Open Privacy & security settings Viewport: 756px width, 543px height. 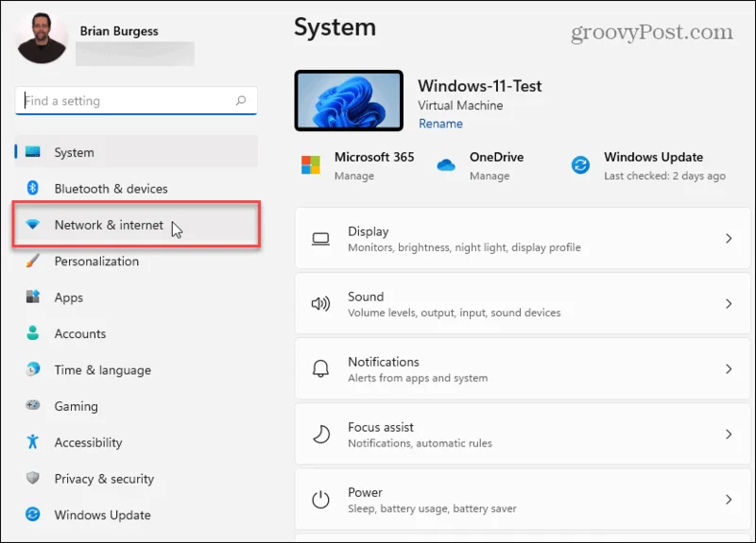click(136, 479)
